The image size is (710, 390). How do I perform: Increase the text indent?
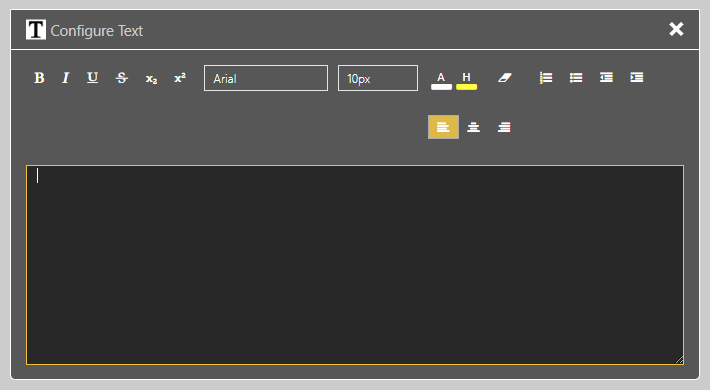click(x=637, y=78)
